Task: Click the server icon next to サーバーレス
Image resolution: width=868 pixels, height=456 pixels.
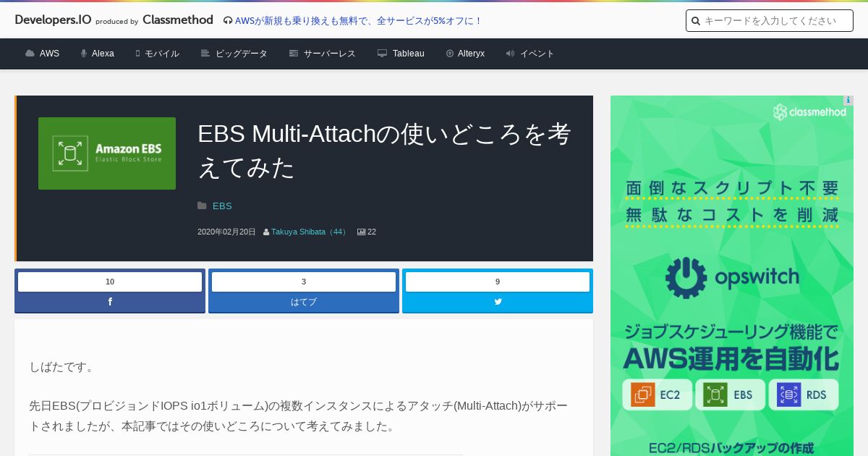Action: pyautogui.click(x=294, y=54)
